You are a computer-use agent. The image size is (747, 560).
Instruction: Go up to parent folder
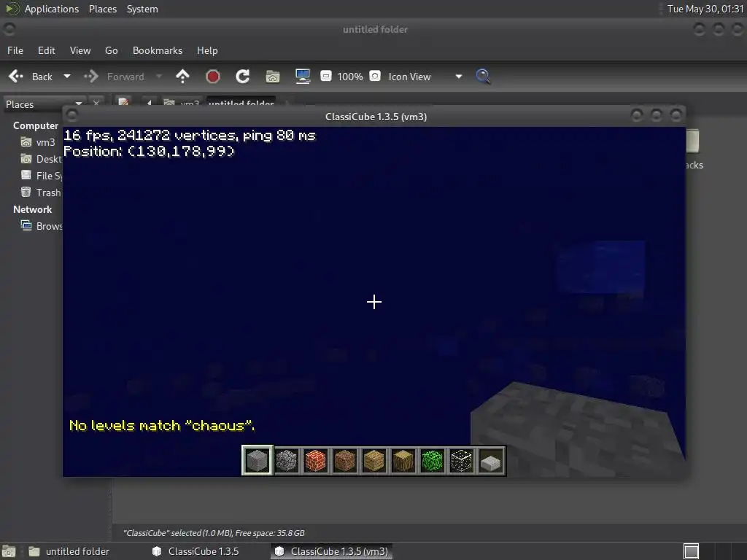182,76
